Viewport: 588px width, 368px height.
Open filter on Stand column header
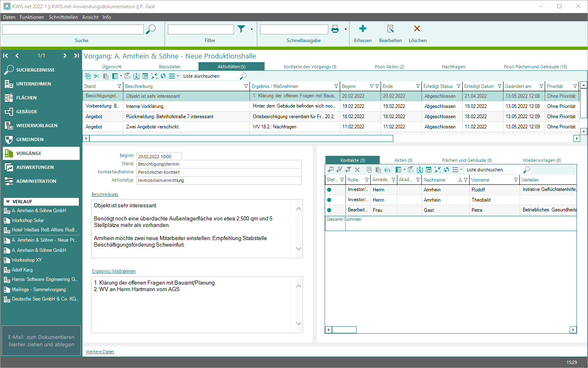119,86
